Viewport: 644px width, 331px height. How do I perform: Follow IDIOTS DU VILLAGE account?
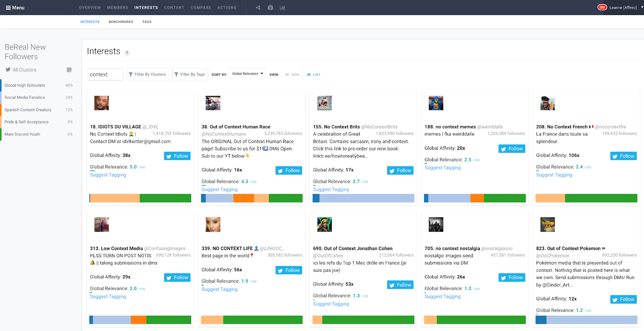point(177,156)
